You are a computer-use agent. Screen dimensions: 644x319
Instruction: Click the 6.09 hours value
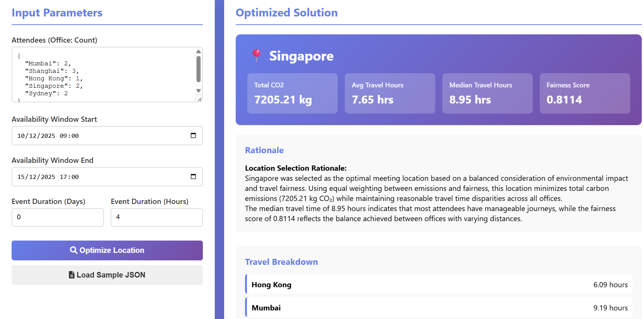[611, 285]
